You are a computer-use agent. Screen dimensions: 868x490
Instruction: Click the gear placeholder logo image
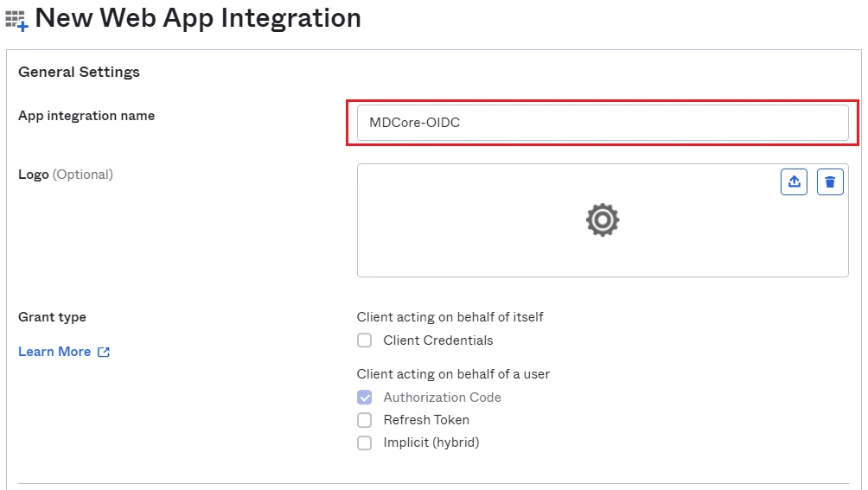tap(603, 220)
